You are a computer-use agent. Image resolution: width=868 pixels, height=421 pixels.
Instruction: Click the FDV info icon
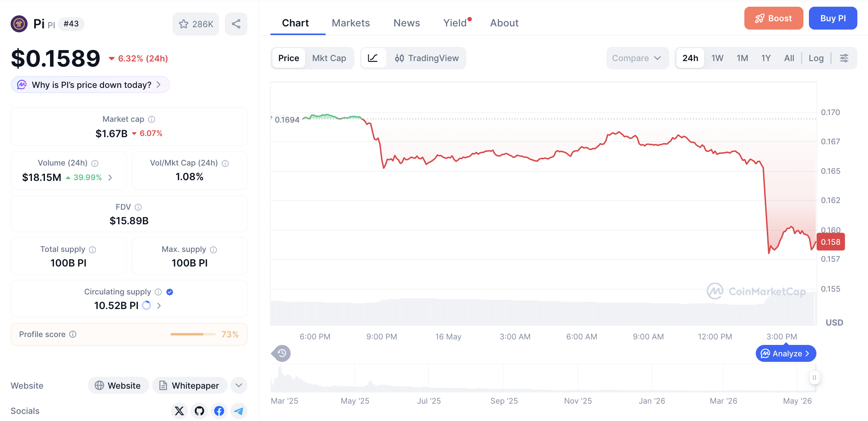click(x=138, y=207)
